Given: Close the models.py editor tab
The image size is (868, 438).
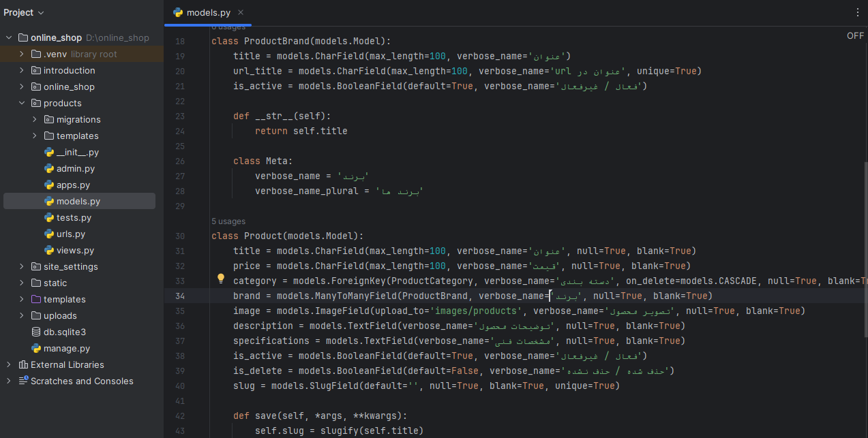Looking at the screenshot, I should (x=241, y=12).
